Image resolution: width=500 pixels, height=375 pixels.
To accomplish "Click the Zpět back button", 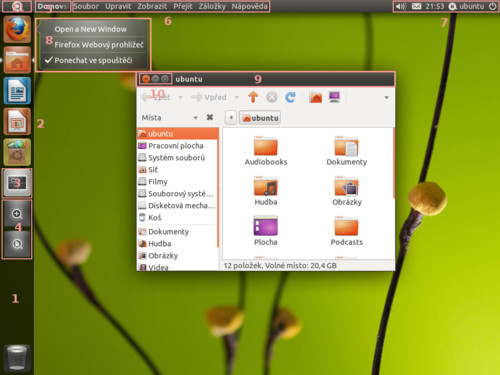I will point(157,97).
